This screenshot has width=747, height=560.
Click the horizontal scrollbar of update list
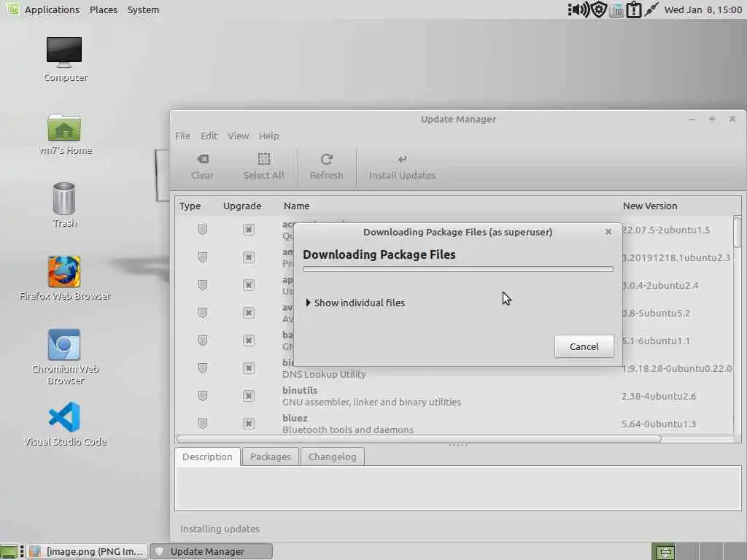(x=419, y=438)
